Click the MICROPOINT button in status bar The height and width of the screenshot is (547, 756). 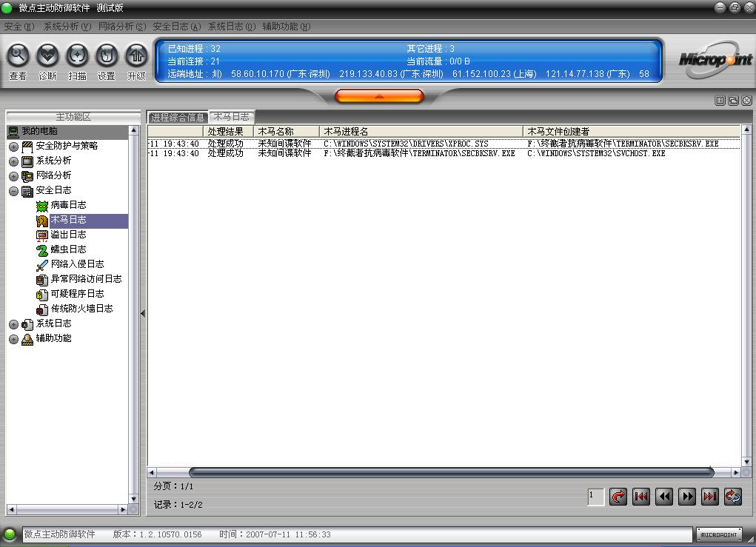(x=719, y=534)
